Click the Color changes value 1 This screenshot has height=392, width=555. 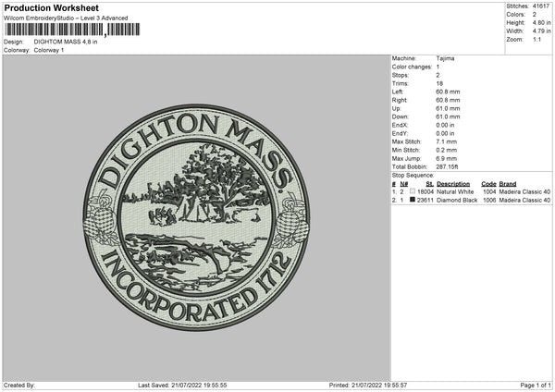coord(438,67)
